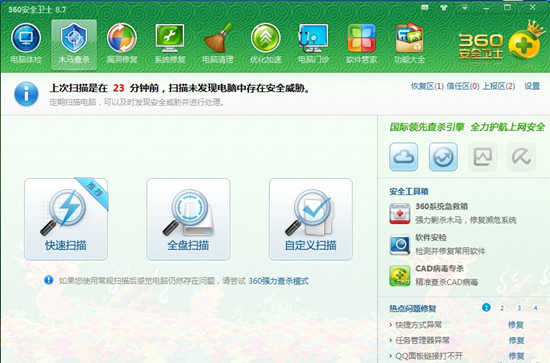This screenshot has height=363, width=550.
Task: Open 设置 settings link
Action: coord(532,86)
